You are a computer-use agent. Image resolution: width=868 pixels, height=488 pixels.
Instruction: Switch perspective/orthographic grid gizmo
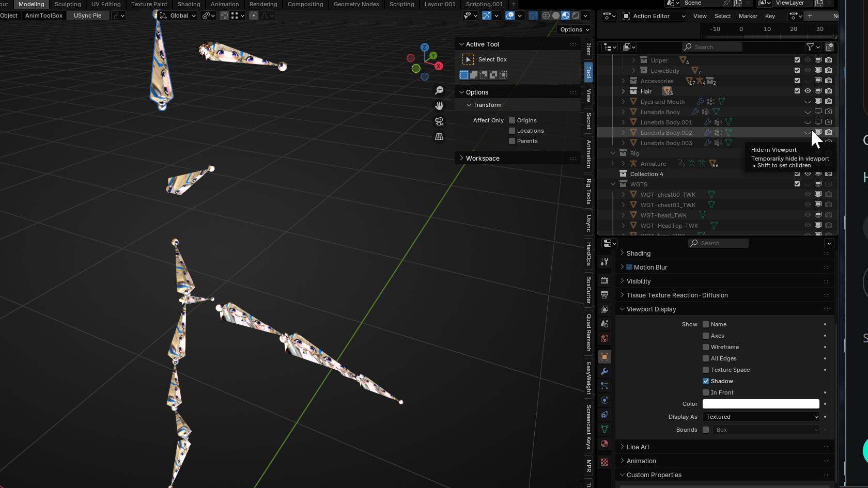[x=440, y=137]
